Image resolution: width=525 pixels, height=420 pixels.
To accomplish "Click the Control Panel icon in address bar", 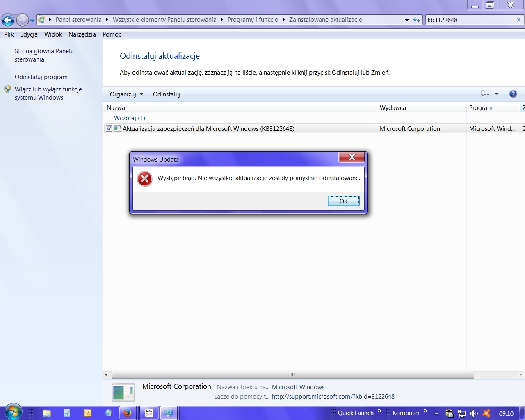I will tap(41, 19).
